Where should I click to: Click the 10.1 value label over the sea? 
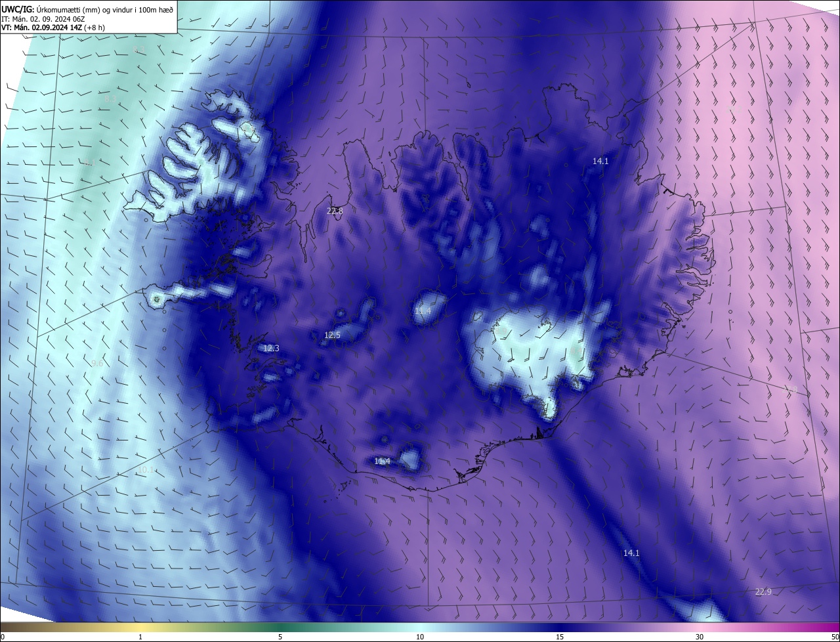pyautogui.click(x=146, y=469)
